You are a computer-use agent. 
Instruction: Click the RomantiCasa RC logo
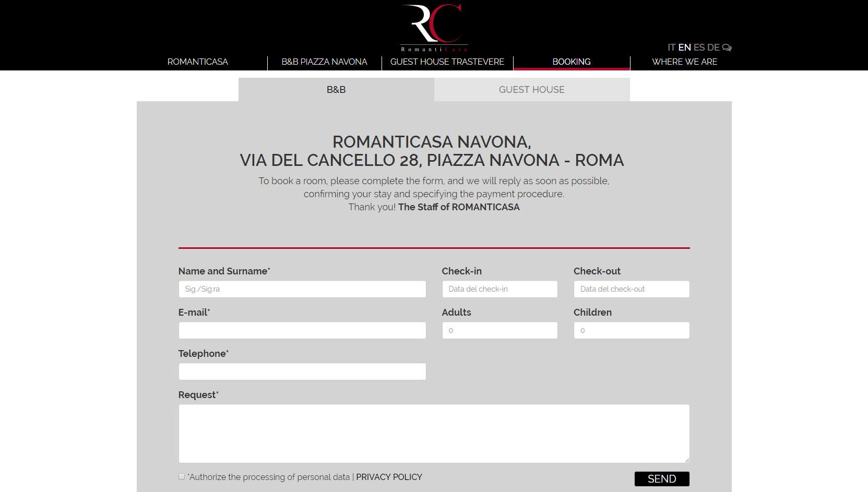(434, 28)
